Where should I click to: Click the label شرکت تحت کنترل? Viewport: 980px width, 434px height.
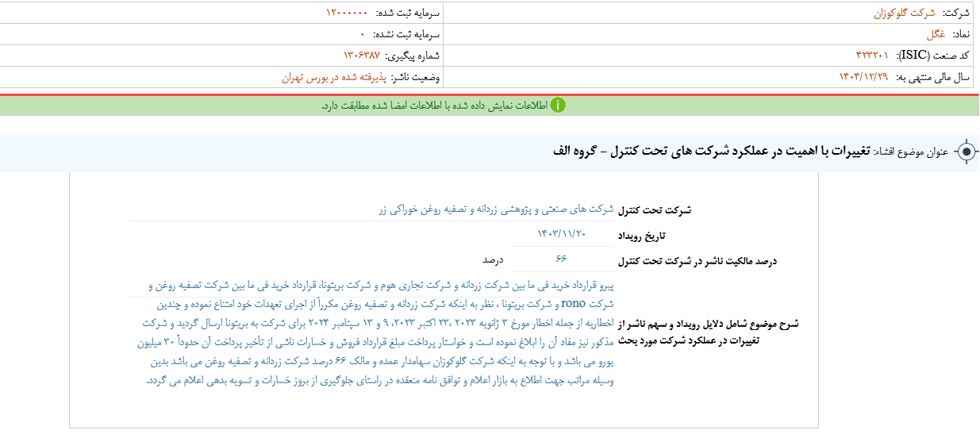[655, 210]
